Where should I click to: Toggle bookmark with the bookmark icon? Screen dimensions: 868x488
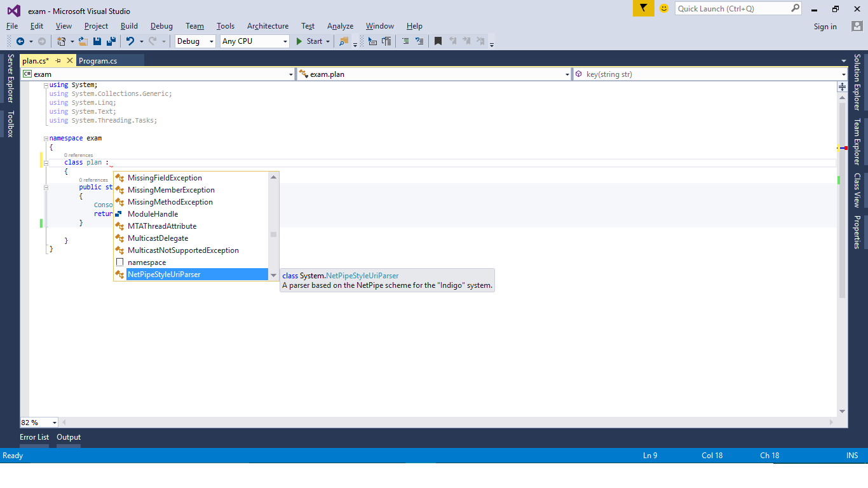438,41
